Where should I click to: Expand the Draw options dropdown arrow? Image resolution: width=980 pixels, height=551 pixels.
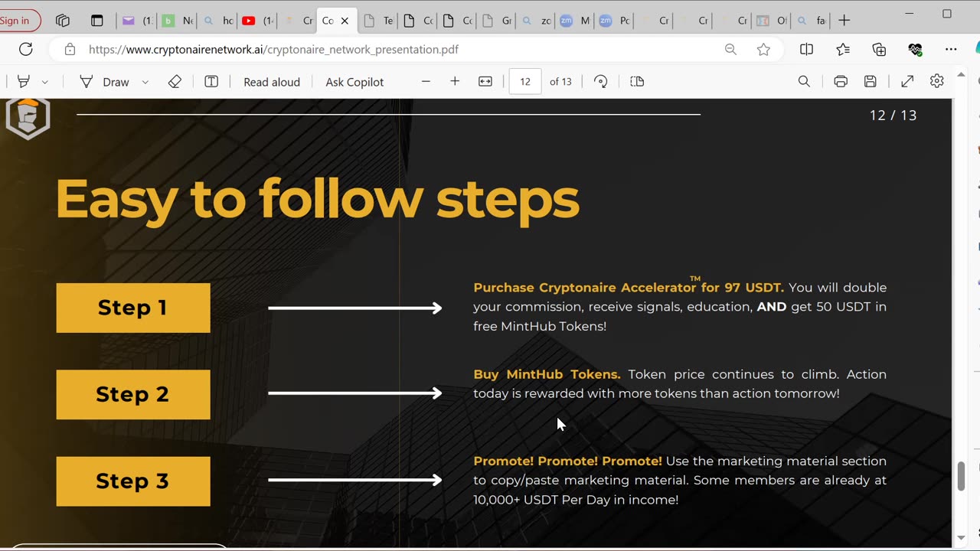(x=145, y=82)
